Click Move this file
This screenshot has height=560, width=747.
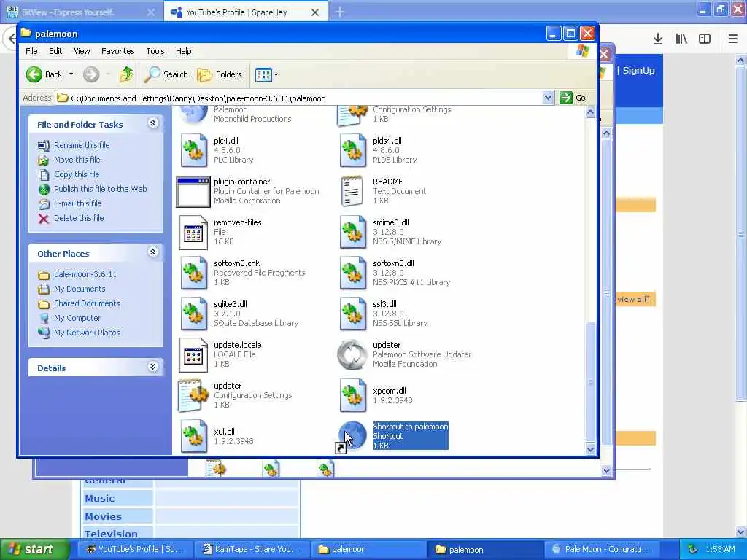click(77, 160)
